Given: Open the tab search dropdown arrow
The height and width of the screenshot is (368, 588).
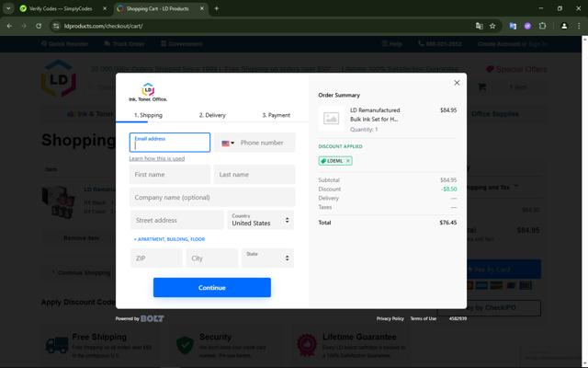Looking at the screenshot, I should [8, 8].
